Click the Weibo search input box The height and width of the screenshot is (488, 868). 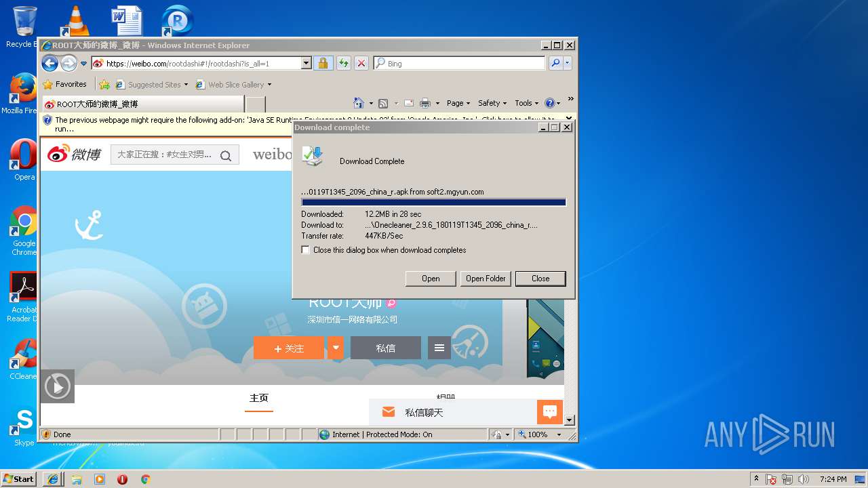(x=165, y=155)
